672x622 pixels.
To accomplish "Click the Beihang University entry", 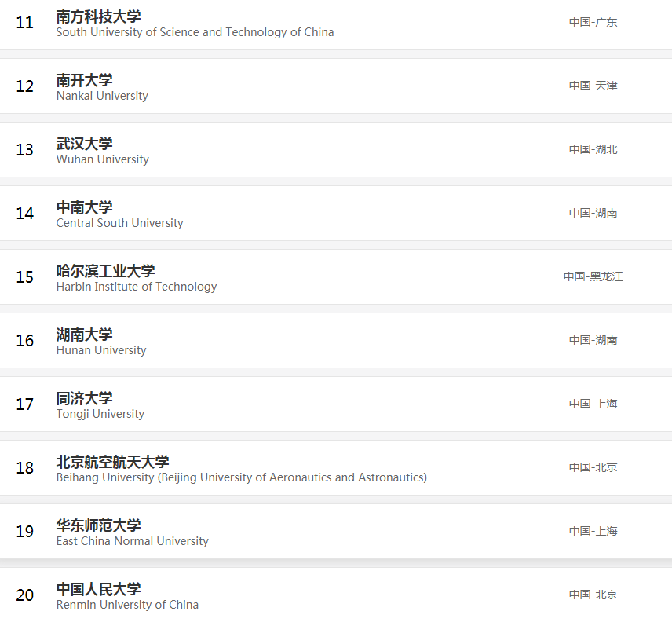I will pyautogui.click(x=241, y=477).
